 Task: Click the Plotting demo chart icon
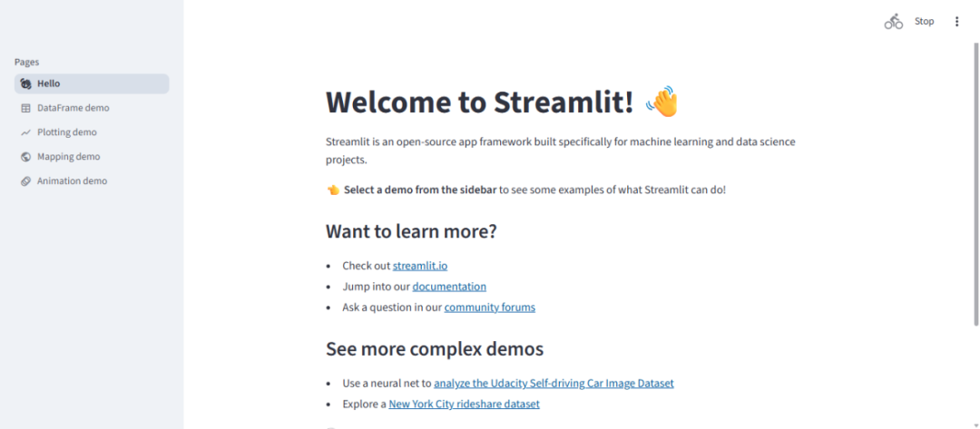25,132
